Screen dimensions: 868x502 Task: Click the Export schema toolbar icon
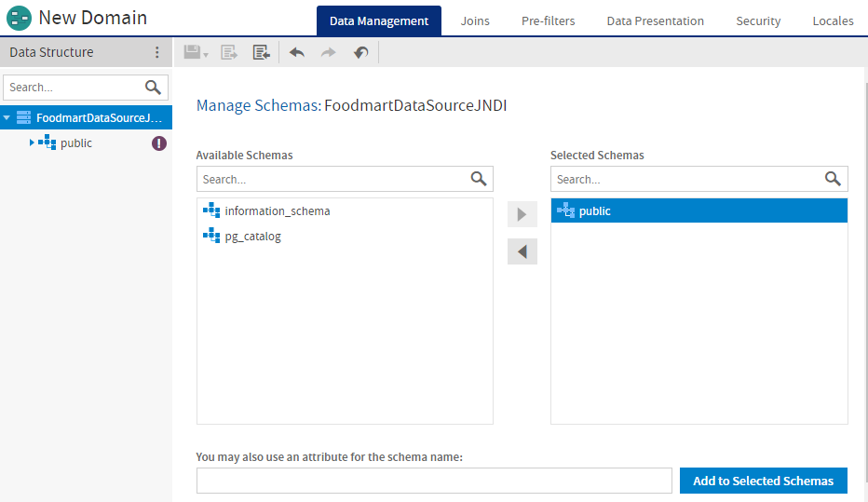click(x=228, y=52)
